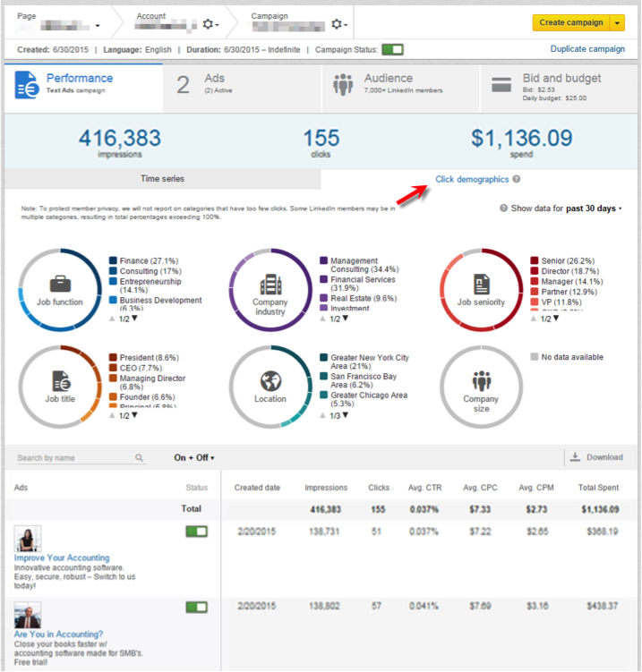Open the Improve Your Accounting ad link
The height and width of the screenshot is (672, 642).
coord(62,557)
